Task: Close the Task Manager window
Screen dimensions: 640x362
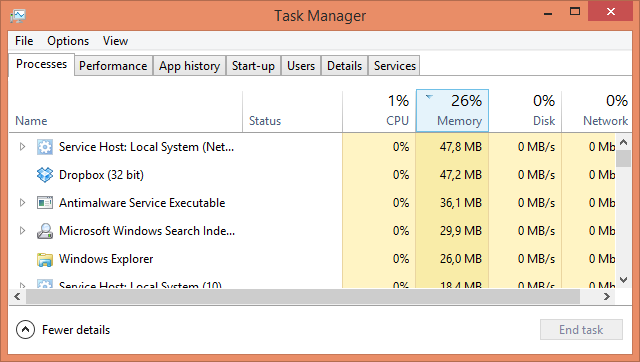Action: [611, 11]
